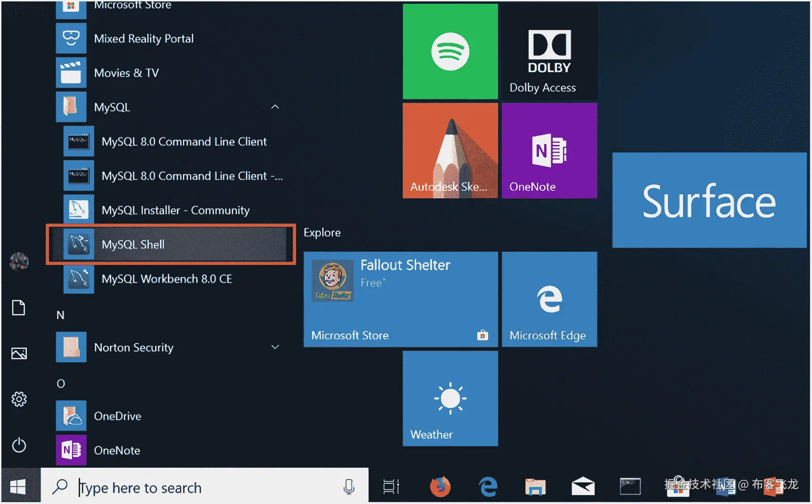
Task: Open Settings gear in Start sidebar
Action: (19, 399)
